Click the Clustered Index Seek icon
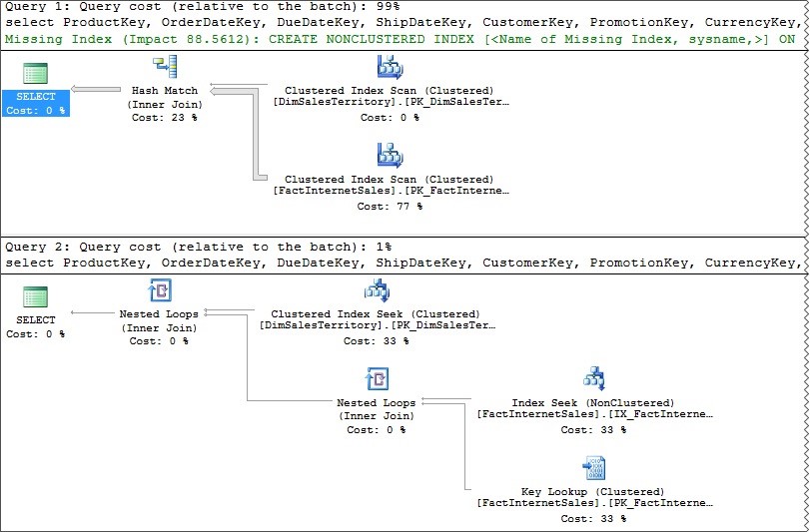 click(x=376, y=290)
